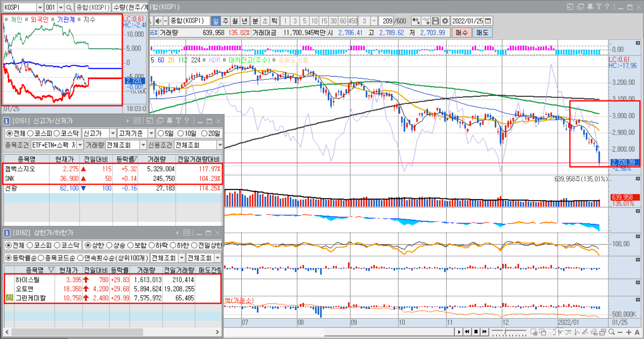Play chart replay with the play button

(x=459, y=332)
